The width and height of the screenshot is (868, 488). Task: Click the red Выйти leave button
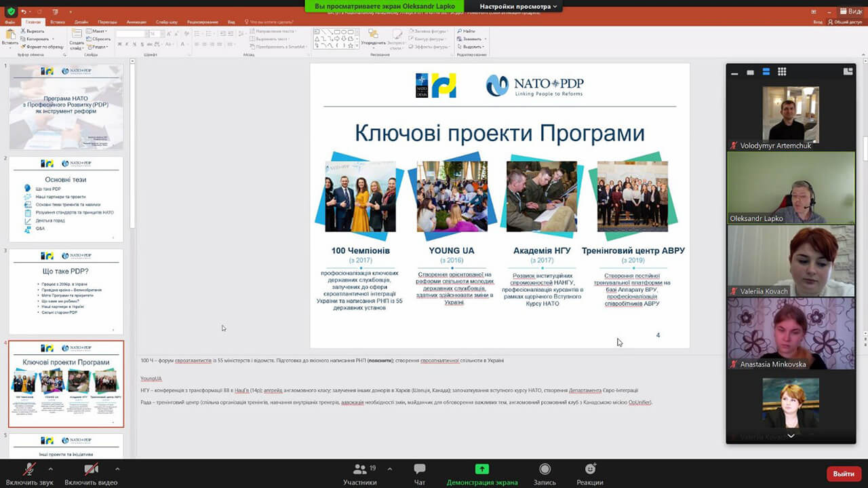[x=844, y=474]
